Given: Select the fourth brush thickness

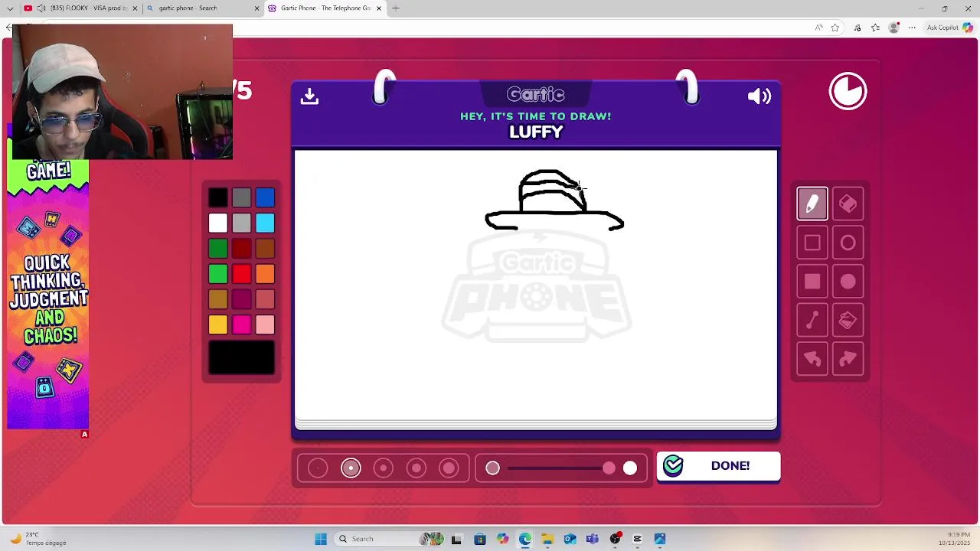Looking at the screenshot, I should coord(416,468).
